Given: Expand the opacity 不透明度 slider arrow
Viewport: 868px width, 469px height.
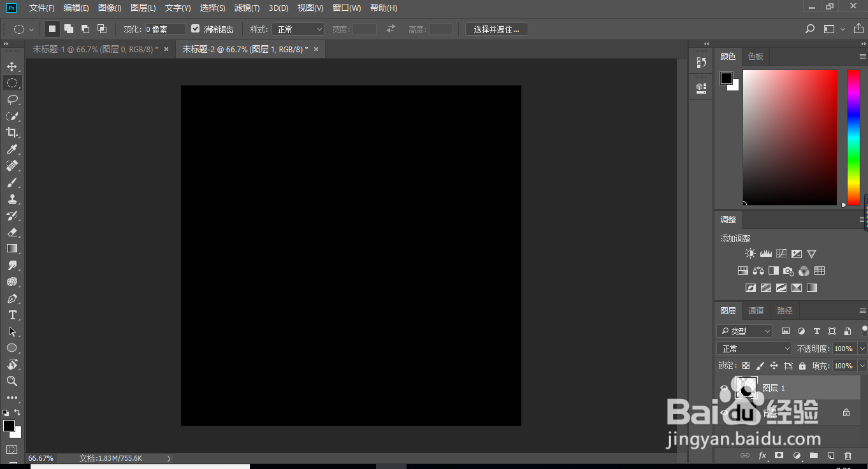Looking at the screenshot, I should point(863,349).
